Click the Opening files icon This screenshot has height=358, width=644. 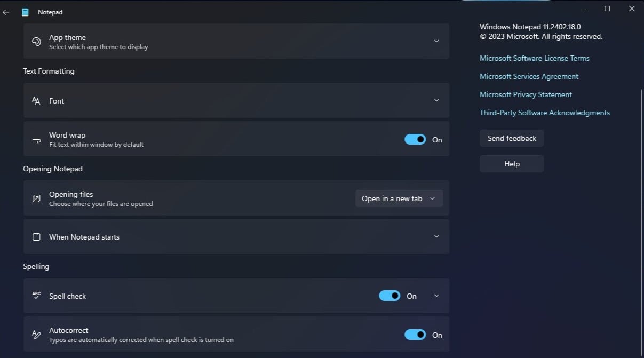click(x=36, y=198)
